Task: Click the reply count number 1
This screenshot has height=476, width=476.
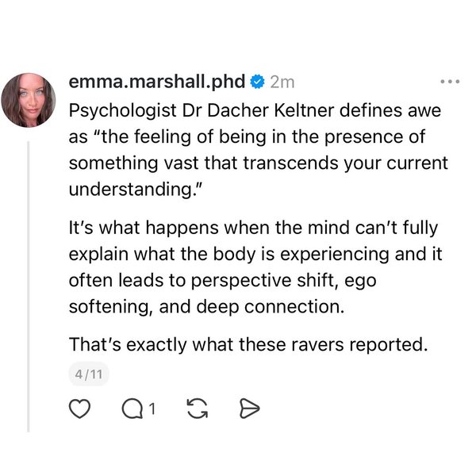Action: [152, 409]
